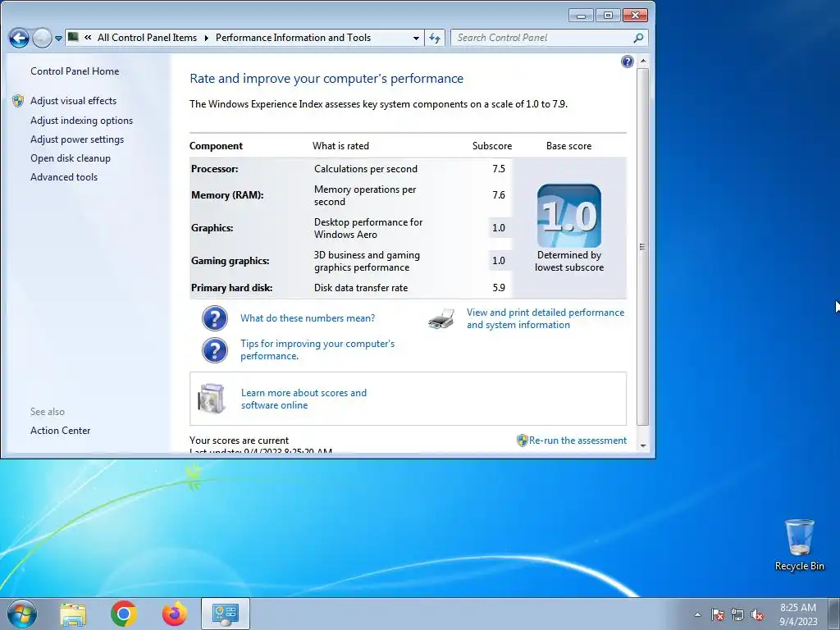
Task: Open Adjust visual effects
Action: click(x=73, y=101)
